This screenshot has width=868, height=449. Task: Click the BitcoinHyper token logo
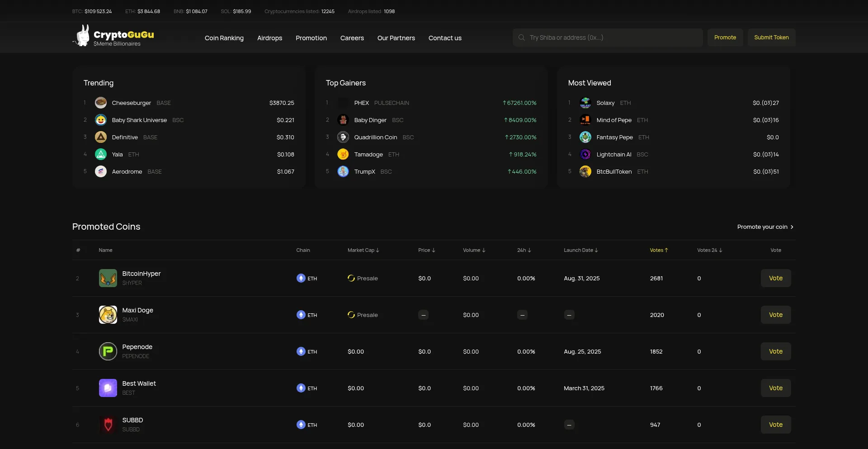pyautogui.click(x=108, y=278)
